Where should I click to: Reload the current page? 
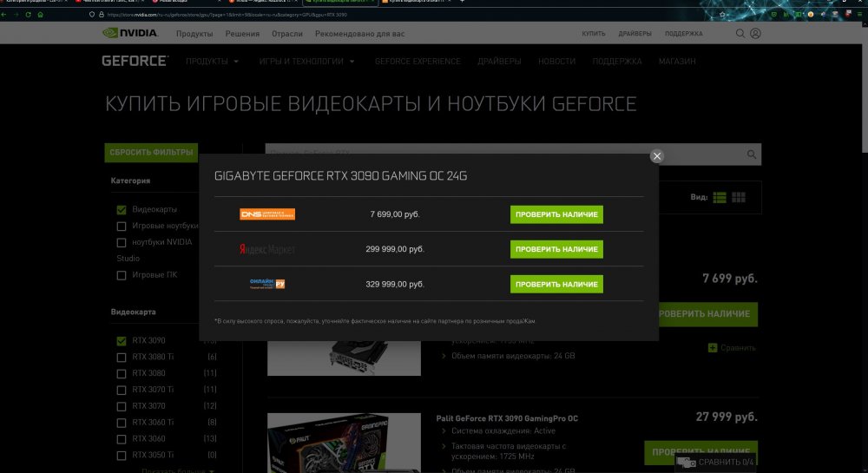[28, 15]
